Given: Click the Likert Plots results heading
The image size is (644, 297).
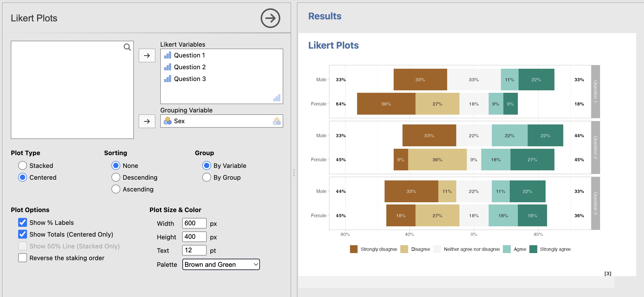Looking at the screenshot, I should tap(333, 45).
